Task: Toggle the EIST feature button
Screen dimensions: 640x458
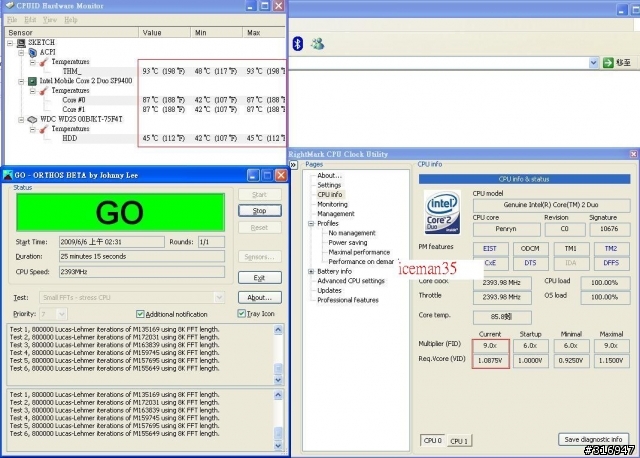Action: pyautogui.click(x=490, y=248)
